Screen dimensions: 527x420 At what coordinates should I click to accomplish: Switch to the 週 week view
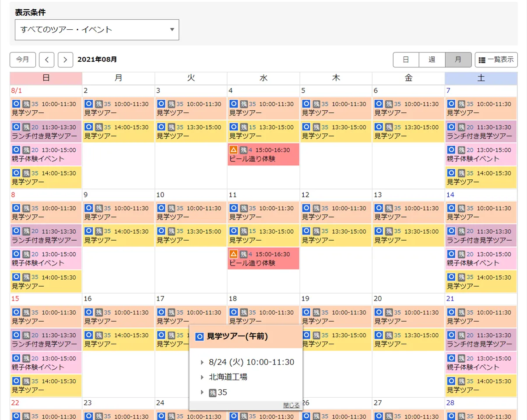[x=432, y=59]
